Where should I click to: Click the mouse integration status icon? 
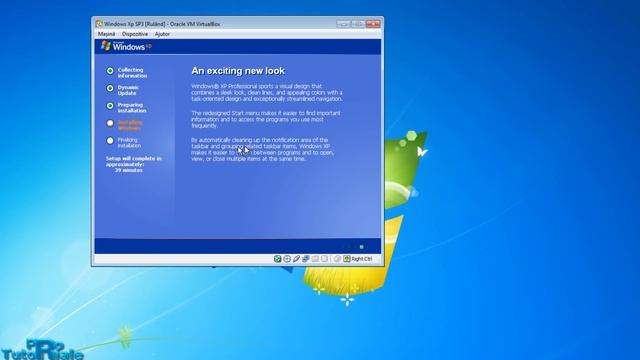[338, 259]
